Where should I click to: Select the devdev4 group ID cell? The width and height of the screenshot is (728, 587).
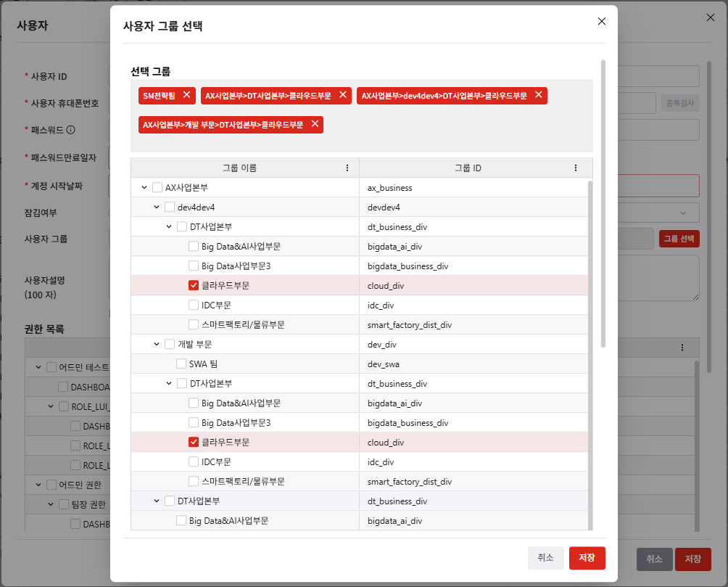(x=473, y=207)
